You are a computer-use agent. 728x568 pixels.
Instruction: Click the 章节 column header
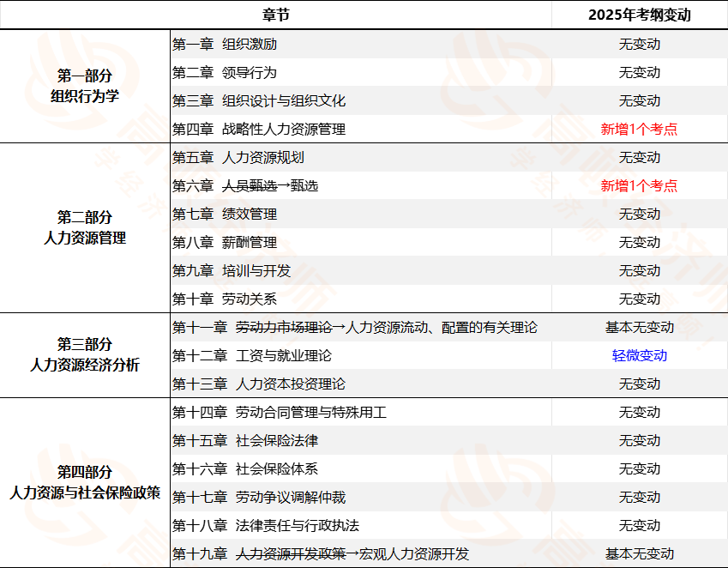[x=276, y=15]
